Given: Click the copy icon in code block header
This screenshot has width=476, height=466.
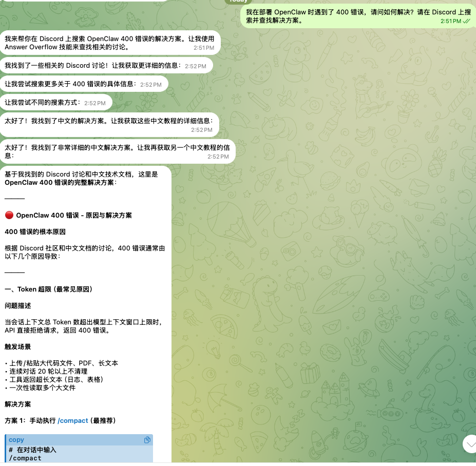Looking at the screenshot, I should pos(147,440).
